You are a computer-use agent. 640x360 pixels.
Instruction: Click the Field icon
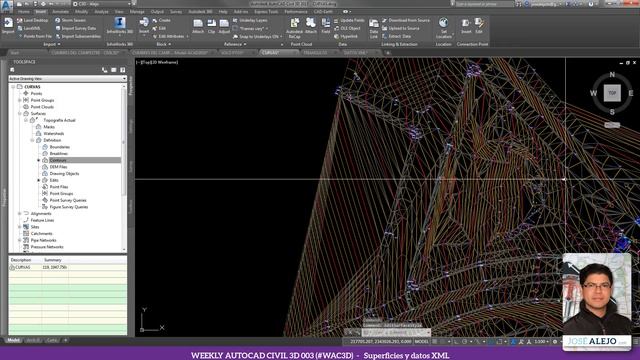tap(326, 23)
